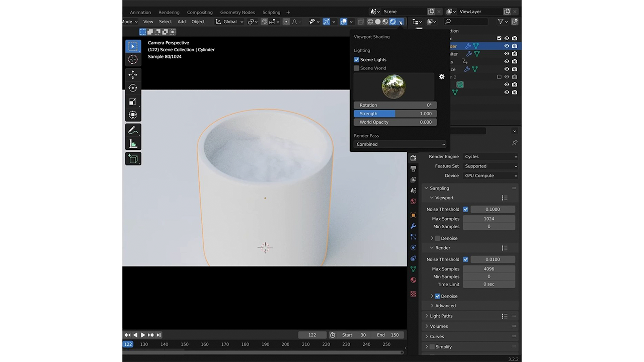Select the Select Box tool

133,46
